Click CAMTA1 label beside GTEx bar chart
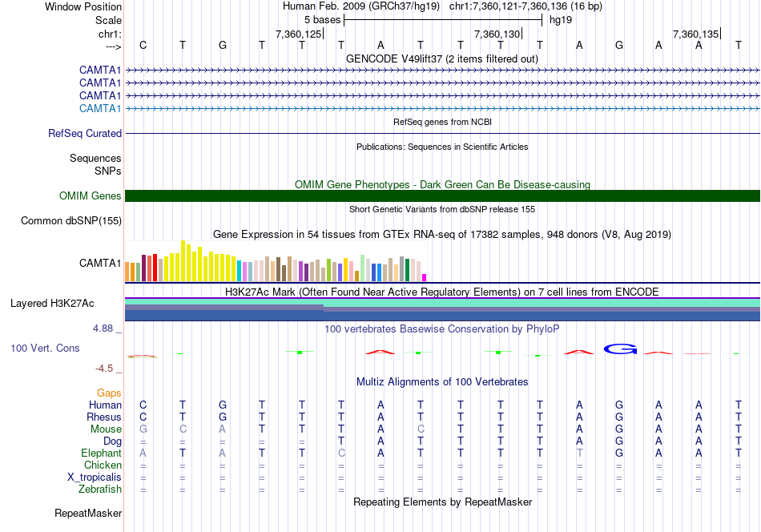The image size is (761, 532). [100, 263]
